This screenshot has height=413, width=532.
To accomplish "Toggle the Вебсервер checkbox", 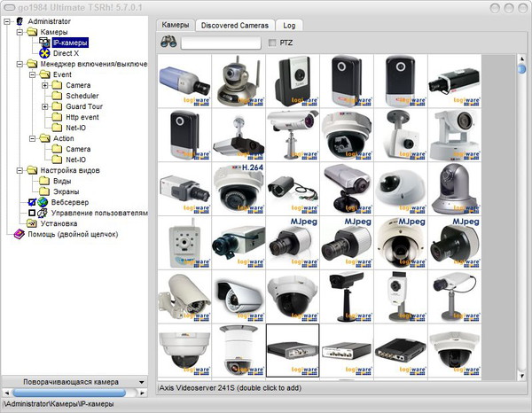I will tap(31, 202).
